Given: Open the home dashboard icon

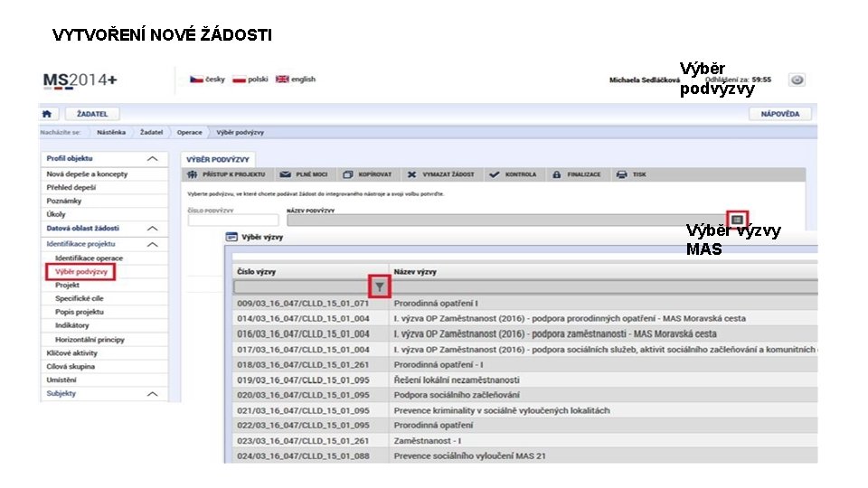Looking at the screenshot, I should (x=47, y=114).
